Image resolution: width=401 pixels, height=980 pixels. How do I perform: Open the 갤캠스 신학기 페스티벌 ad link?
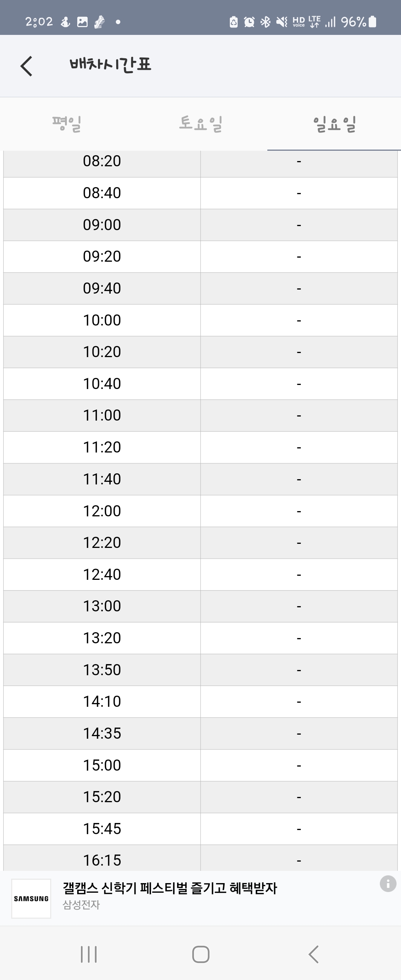coord(170,888)
